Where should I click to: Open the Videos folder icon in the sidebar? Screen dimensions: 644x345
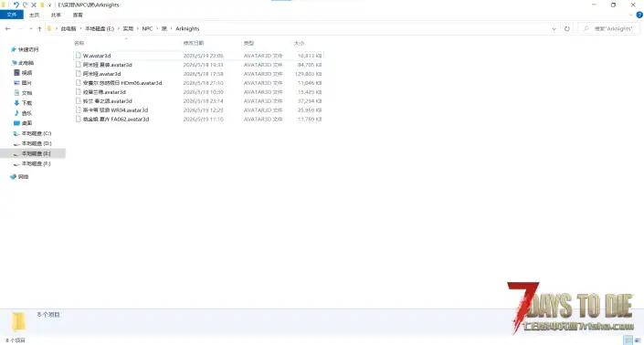(16, 73)
